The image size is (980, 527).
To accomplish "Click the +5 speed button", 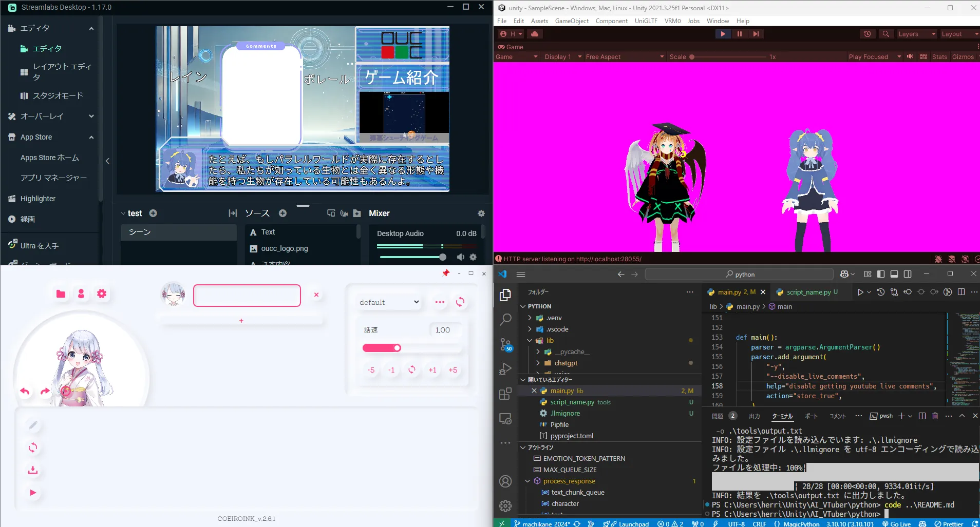I will pos(453,370).
